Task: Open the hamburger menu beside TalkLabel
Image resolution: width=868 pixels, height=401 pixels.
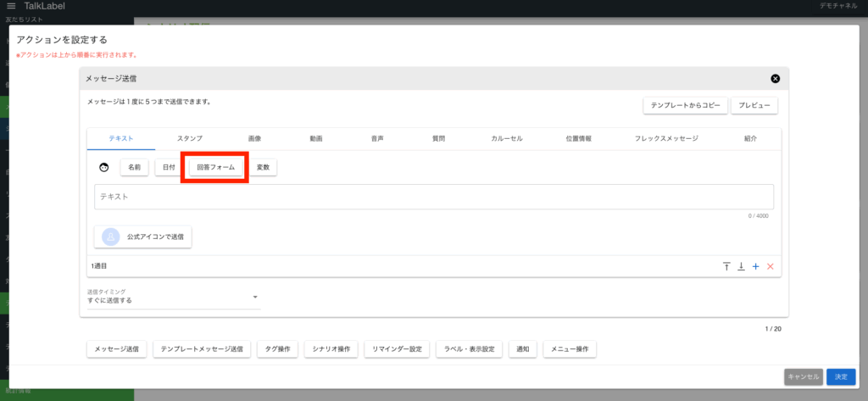Action: pyautogui.click(x=11, y=7)
